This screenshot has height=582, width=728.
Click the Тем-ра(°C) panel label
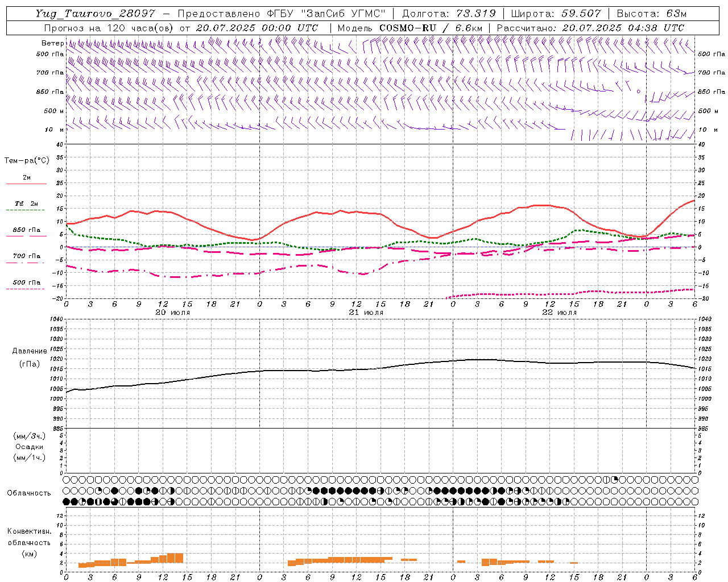point(27,160)
